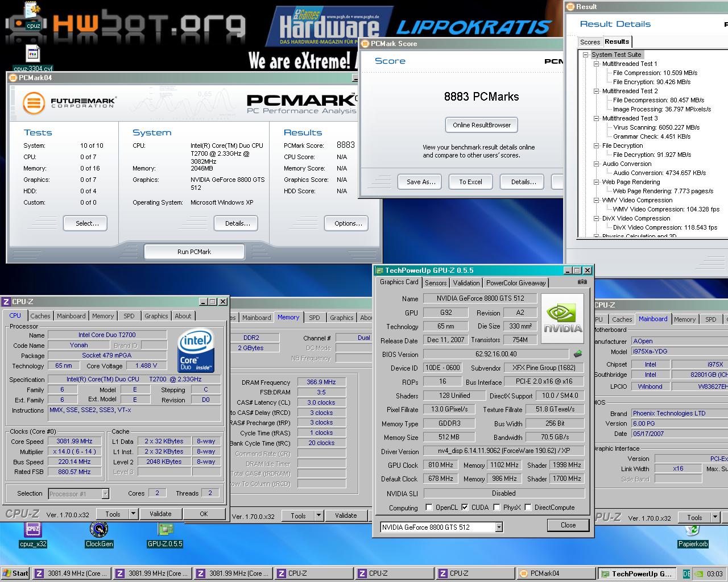
Task: Select 'Virus Scanning: 6050.227 MB/s' row
Action: 656,127
